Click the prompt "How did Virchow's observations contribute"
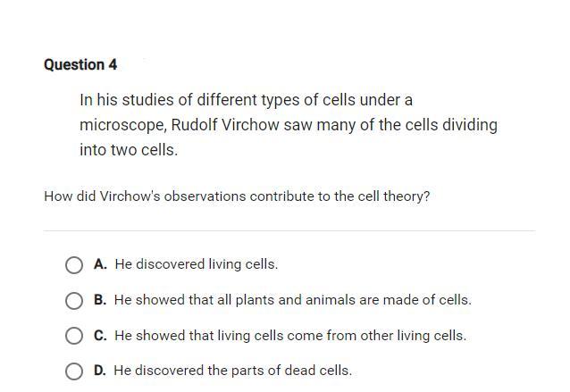570x392 pixels. coord(180,196)
